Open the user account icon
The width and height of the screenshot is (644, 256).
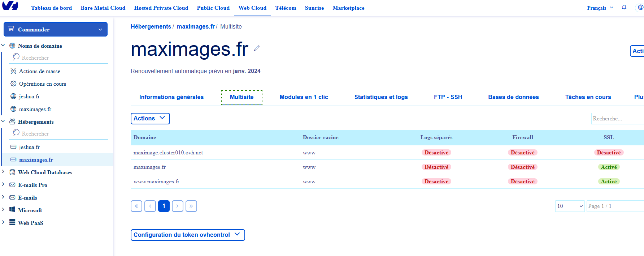tap(640, 7)
